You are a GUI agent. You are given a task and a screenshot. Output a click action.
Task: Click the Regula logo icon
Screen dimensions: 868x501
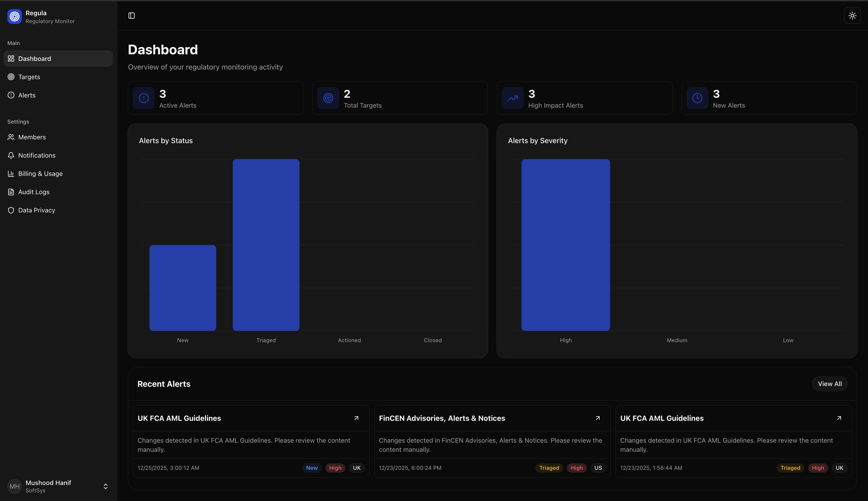14,16
